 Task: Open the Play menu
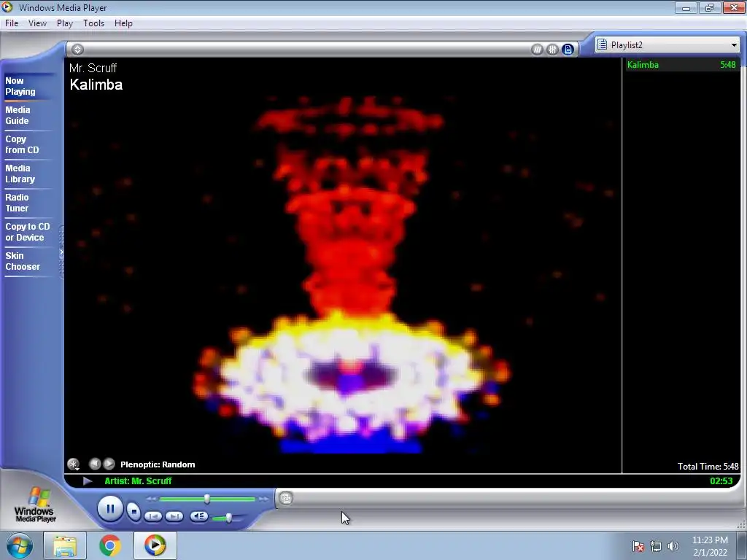pos(64,23)
